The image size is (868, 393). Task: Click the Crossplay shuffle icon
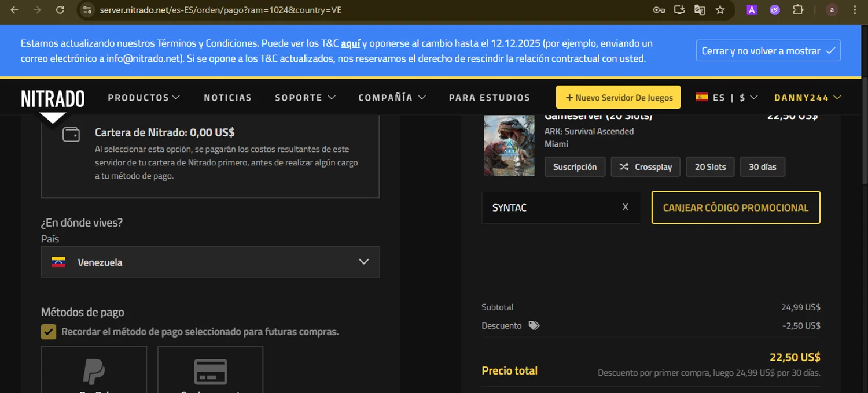click(x=624, y=167)
